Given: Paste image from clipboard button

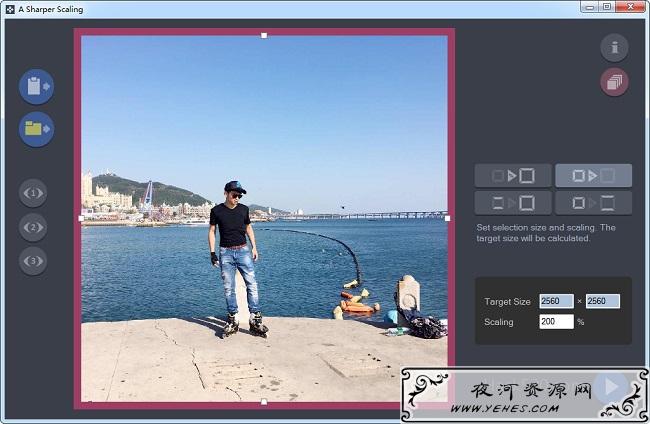Looking at the screenshot, I should click(x=36, y=87).
